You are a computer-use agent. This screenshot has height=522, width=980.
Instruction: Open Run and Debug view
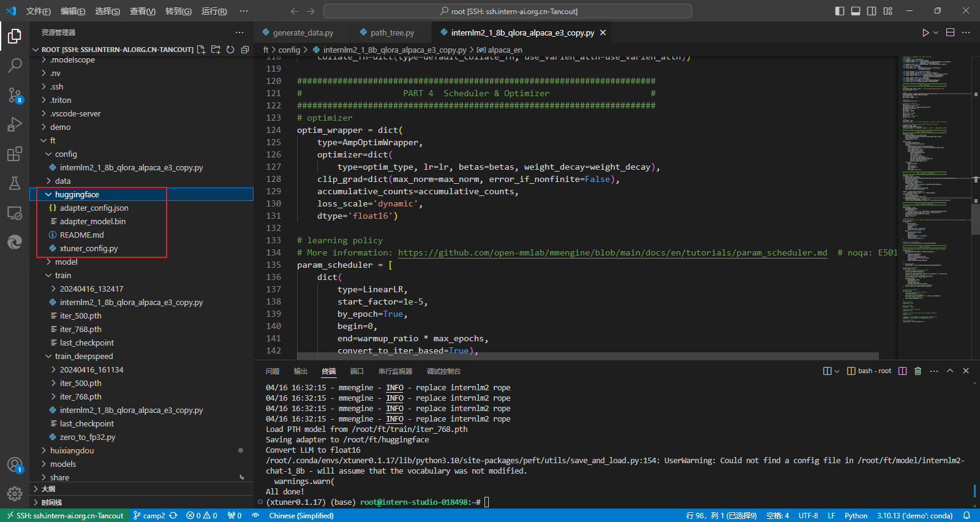click(15, 125)
